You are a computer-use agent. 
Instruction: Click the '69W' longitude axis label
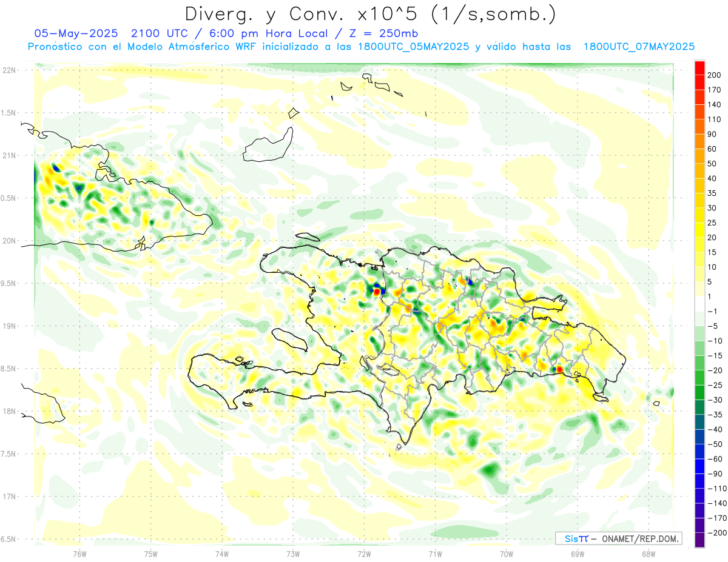click(577, 554)
